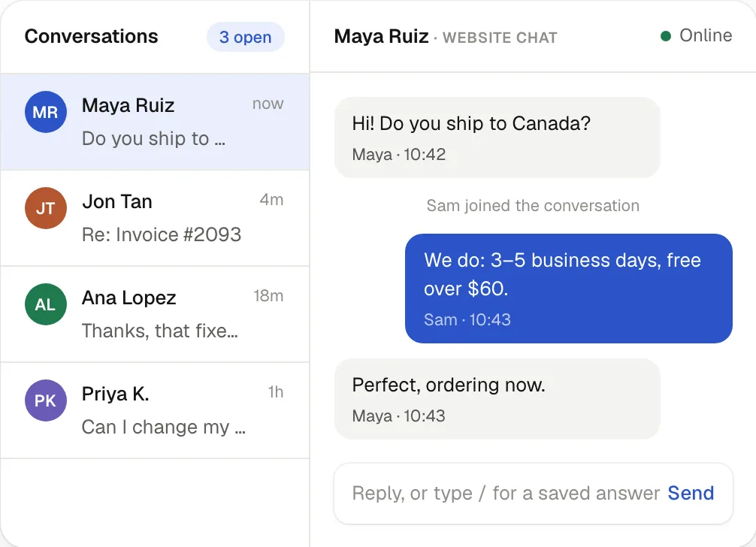
Task: Click the "Maya · 10:43" message timestamp
Action: (x=399, y=416)
